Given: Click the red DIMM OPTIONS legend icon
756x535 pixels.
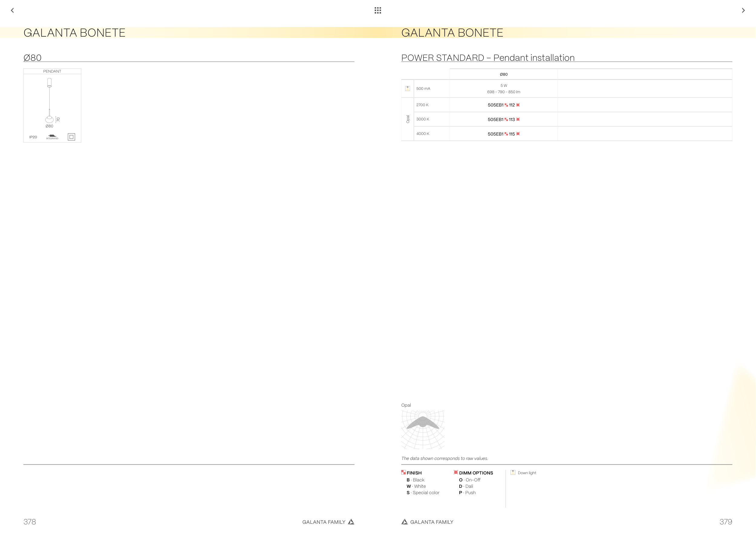Looking at the screenshot, I should tap(456, 472).
